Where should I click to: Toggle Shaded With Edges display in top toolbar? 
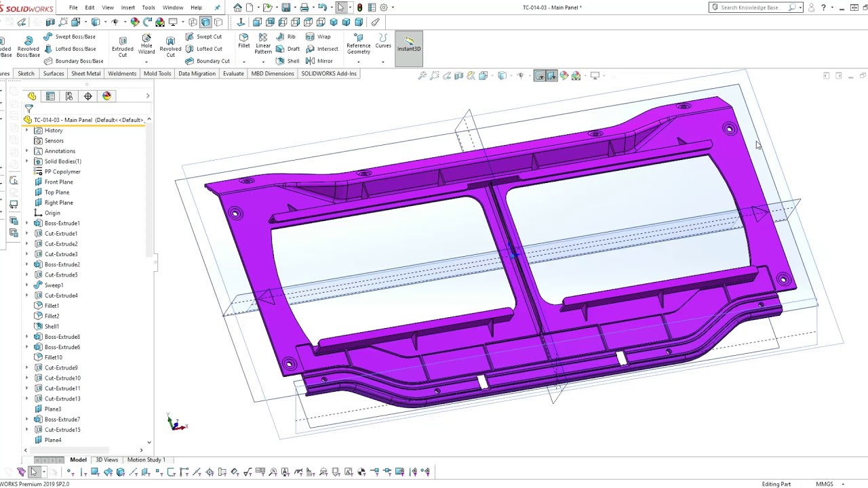coord(205,22)
